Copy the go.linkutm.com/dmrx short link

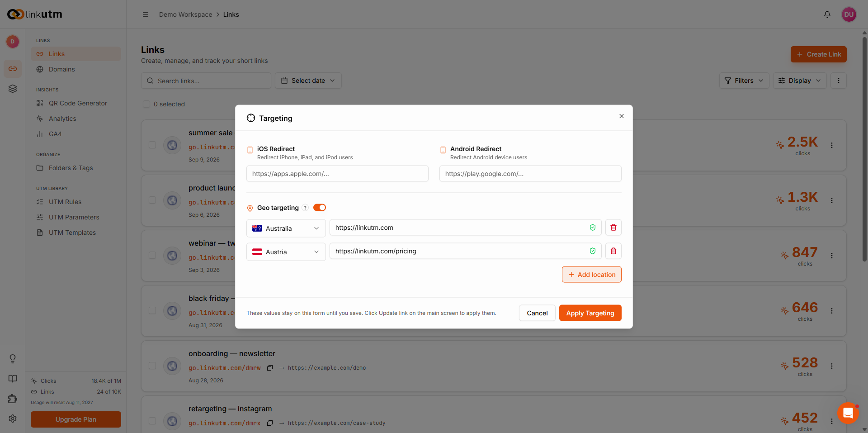(x=270, y=423)
